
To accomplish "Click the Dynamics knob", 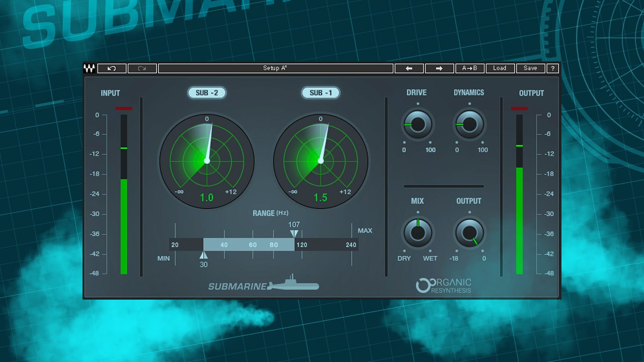I will point(469,124).
